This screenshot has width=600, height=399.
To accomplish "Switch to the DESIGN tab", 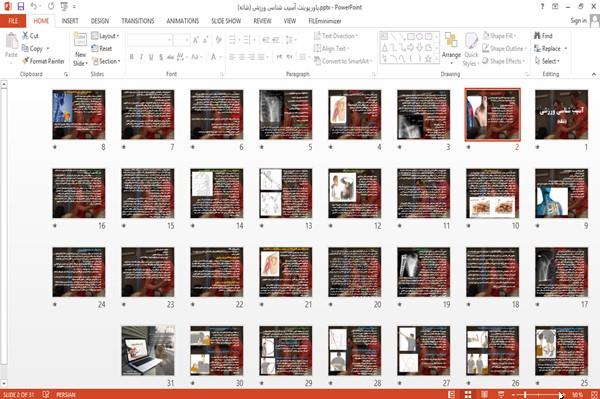I will (x=99, y=21).
